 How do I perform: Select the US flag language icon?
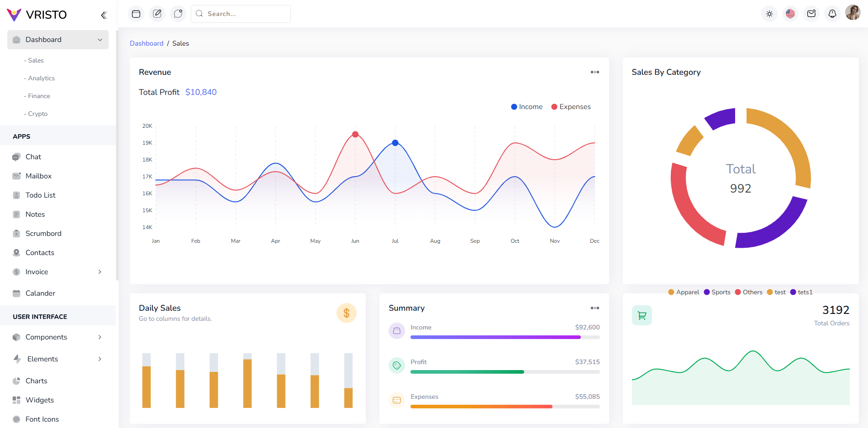click(x=790, y=14)
